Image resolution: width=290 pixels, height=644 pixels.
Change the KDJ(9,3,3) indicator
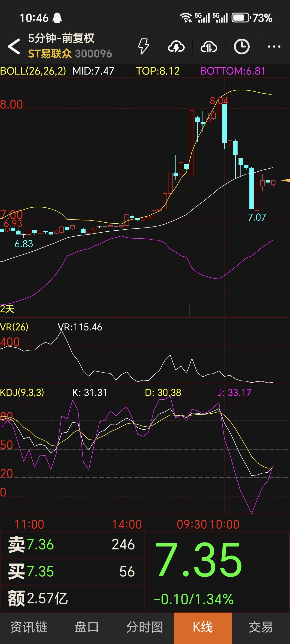(x=22, y=393)
